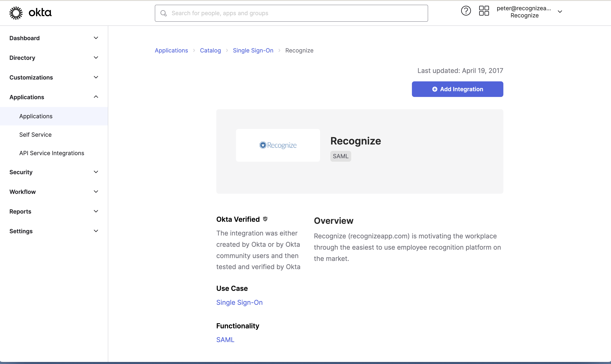Click the 'Last updated: April 19, 2017' text
Viewport: 611px width, 364px height.
tap(460, 71)
